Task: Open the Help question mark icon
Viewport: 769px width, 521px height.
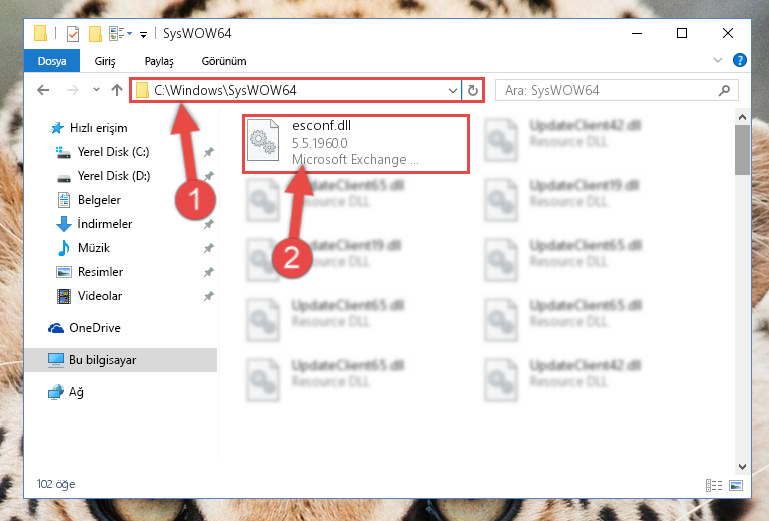Action: pos(740,60)
